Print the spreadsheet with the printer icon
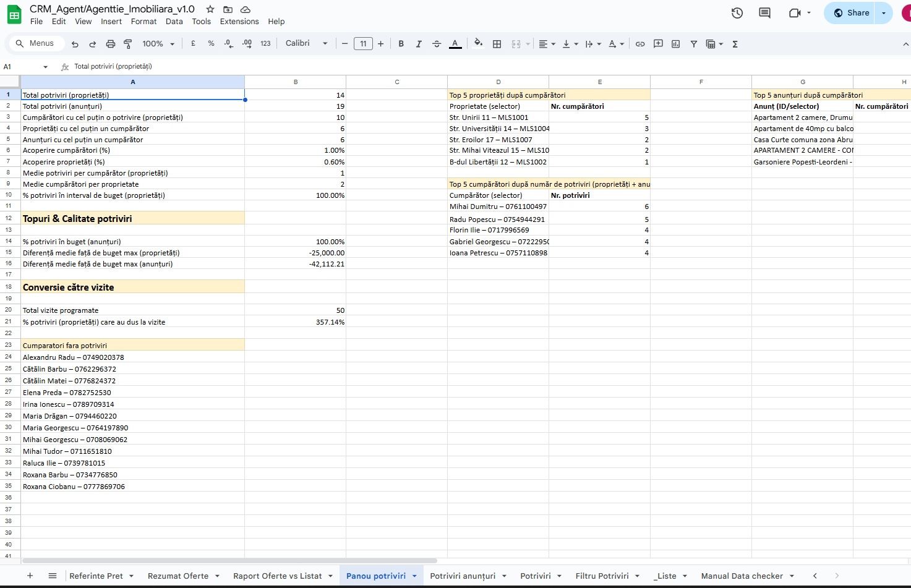The height and width of the screenshot is (588, 911). coord(110,44)
